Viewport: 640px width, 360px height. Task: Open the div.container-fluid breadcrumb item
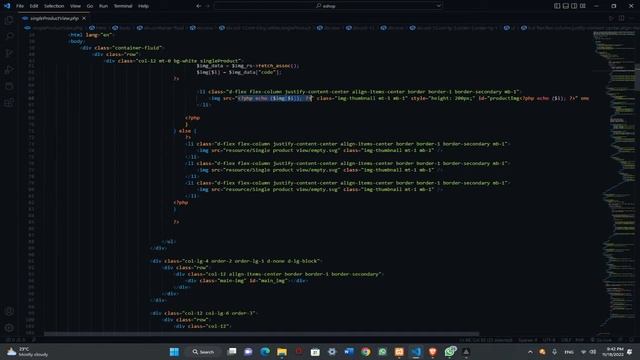tap(160, 28)
